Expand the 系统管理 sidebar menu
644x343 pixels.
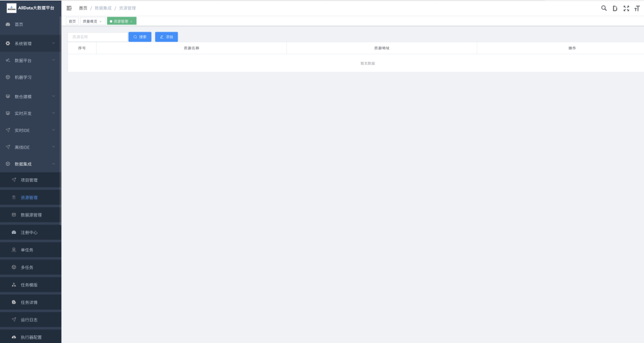pos(30,44)
